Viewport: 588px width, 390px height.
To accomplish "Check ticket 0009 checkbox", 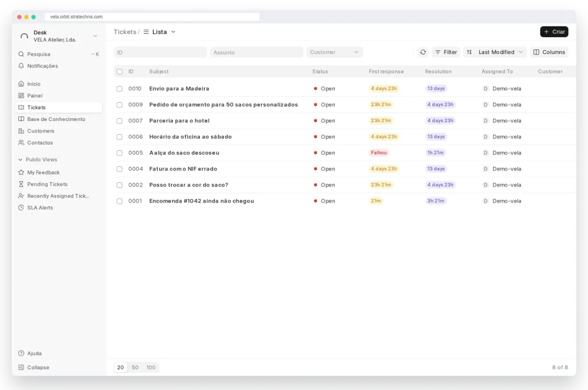I will tap(119, 105).
